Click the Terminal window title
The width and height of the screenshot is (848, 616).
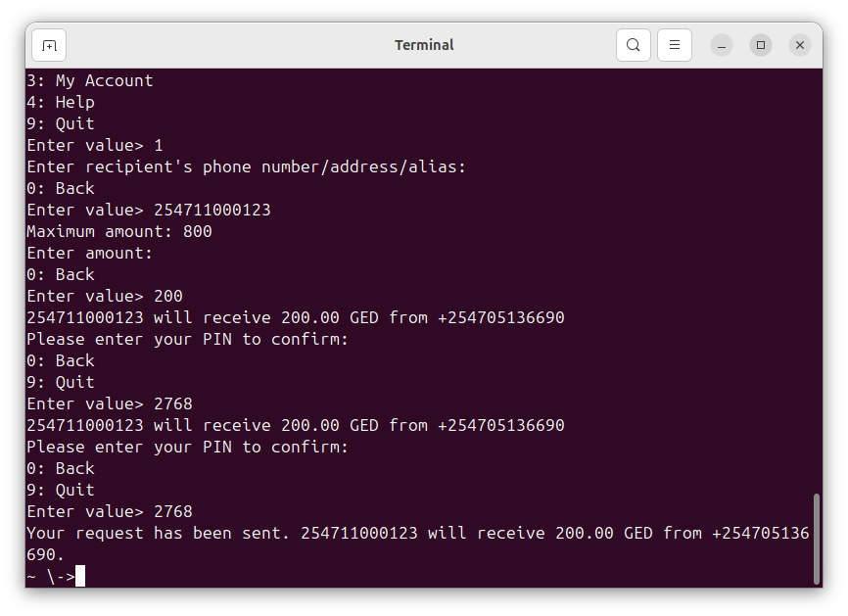[x=424, y=45]
